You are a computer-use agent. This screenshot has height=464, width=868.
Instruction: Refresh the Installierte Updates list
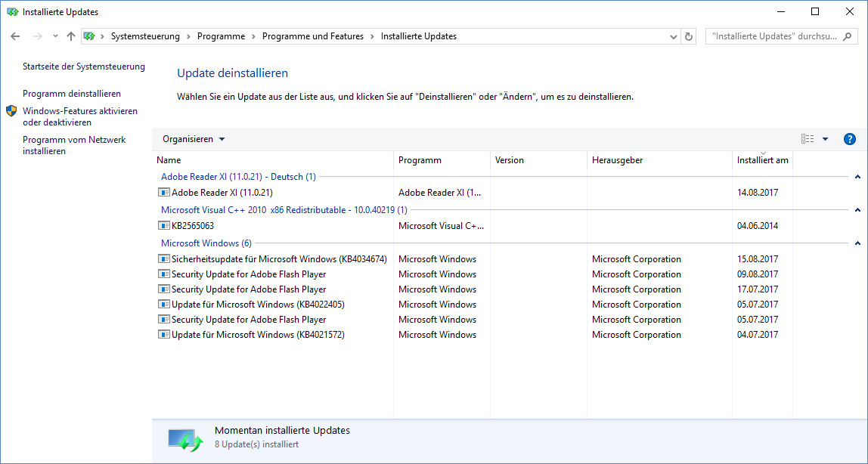(x=689, y=36)
